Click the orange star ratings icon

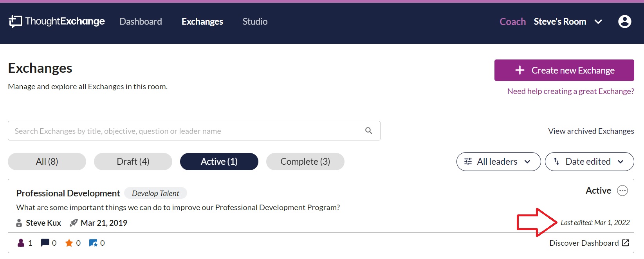69,243
